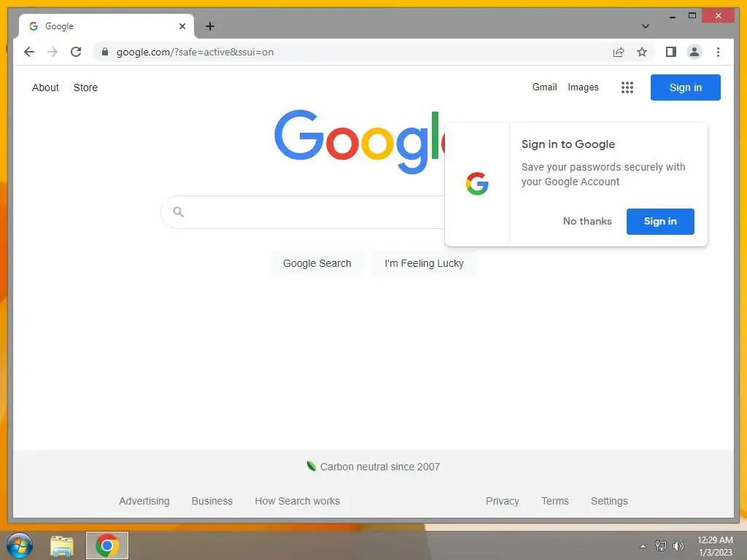The width and height of the screenshot is (747, 560).
Task: Focus the Google search box
Action: (x=305, y=212)
